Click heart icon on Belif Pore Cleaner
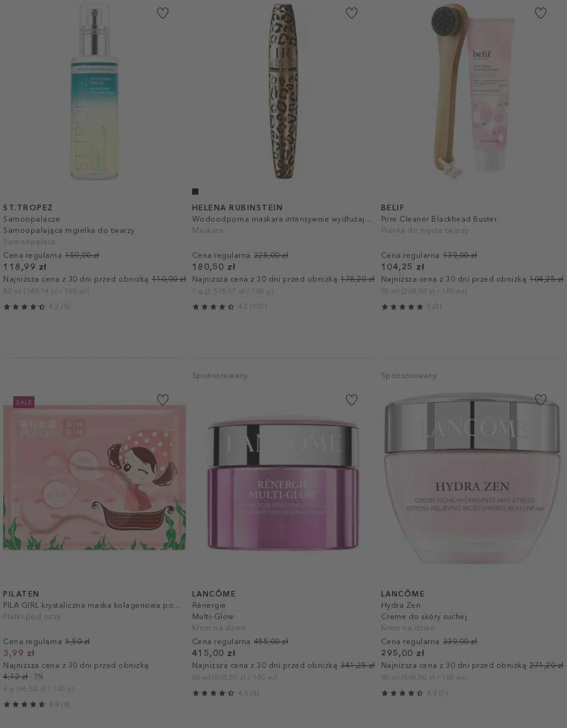This screenshot has height=728, width=567. coord(540,13)
